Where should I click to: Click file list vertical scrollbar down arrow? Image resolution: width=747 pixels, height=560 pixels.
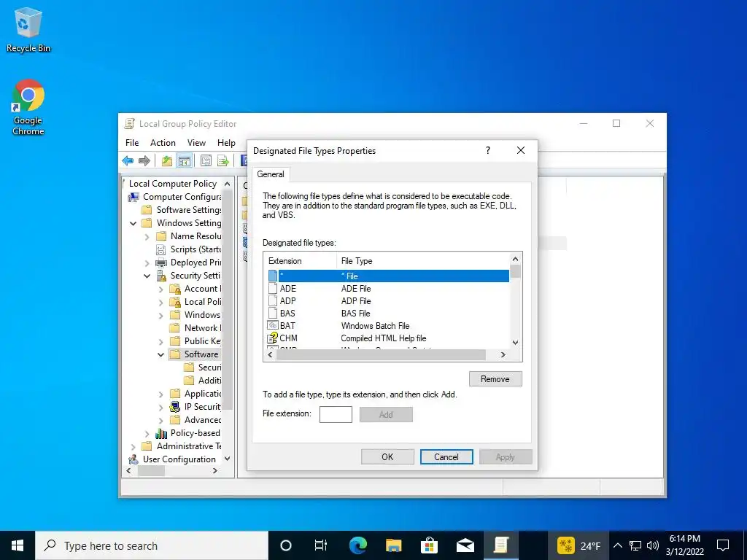(x=515, y=343)
